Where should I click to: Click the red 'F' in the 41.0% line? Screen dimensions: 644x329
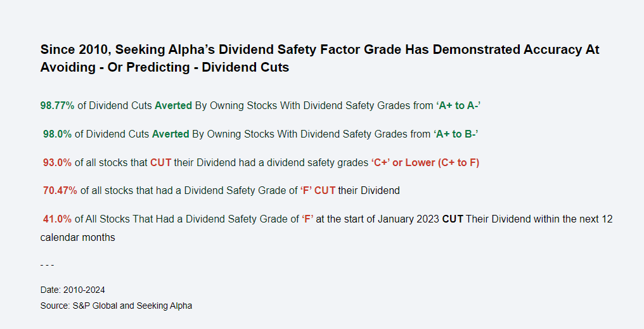click(307, 219)
